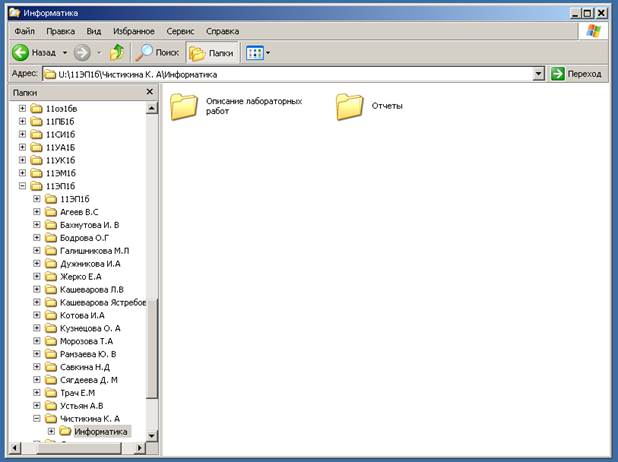Go up one folder level

(118, 51)
